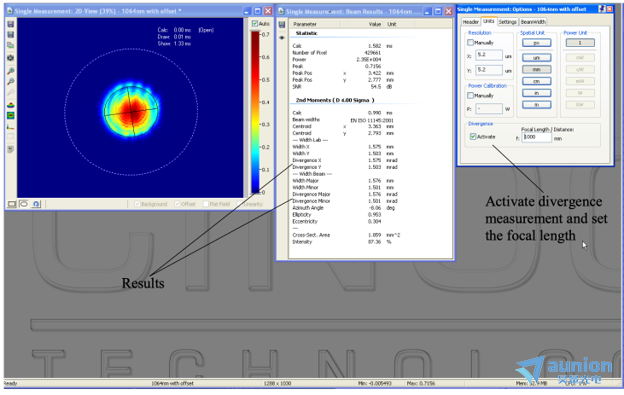
Task: Choose the px spatial unit button
Action: (x=536, y=43)
